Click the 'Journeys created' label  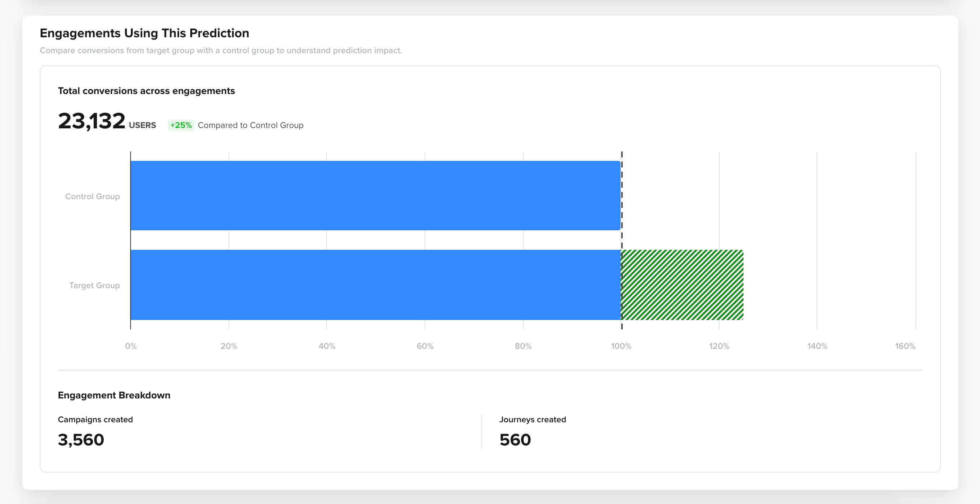click(533, 419)
